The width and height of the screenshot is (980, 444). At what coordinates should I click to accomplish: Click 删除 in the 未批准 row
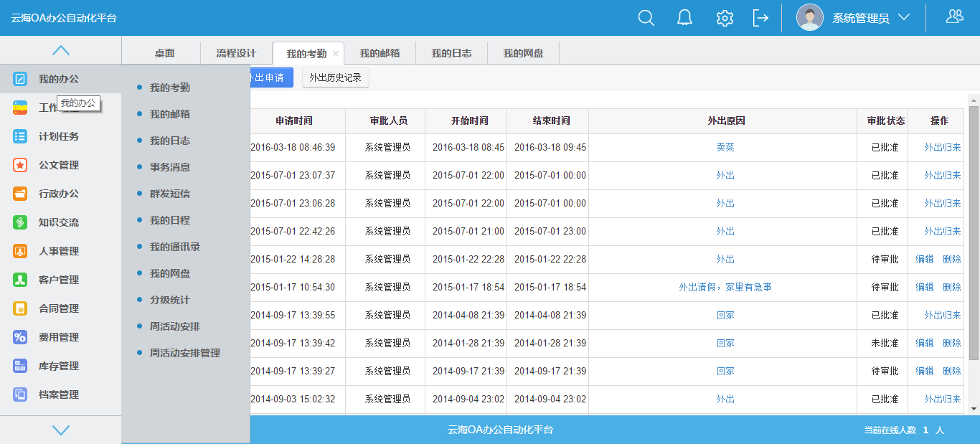952,343
